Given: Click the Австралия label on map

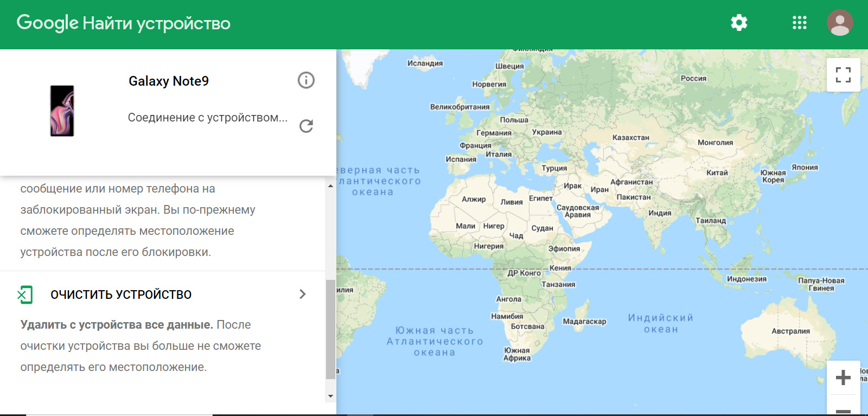Looking at the screenshot, I should click(791, 331).
